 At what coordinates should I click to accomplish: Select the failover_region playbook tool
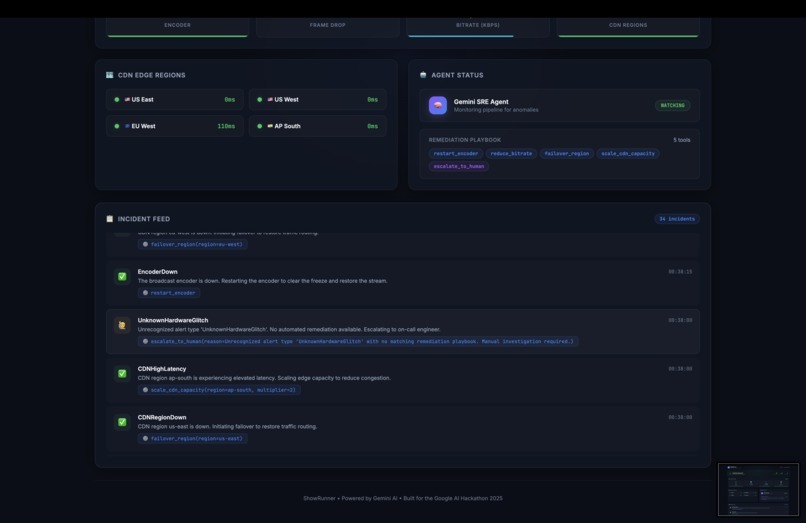coord(566,153)
